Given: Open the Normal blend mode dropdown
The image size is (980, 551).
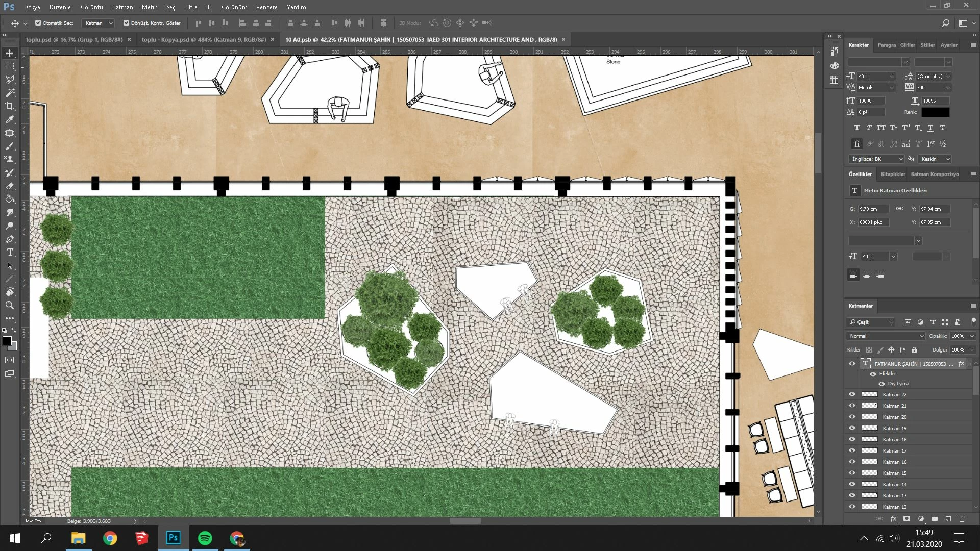Looking at the screenshot, I should click(x=886, y=336).
